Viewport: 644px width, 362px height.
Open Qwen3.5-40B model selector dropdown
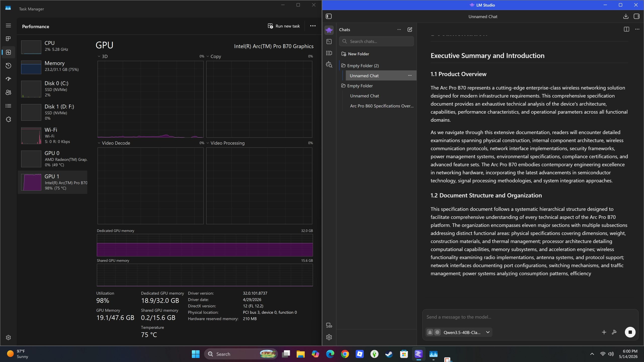click(467, 332)
